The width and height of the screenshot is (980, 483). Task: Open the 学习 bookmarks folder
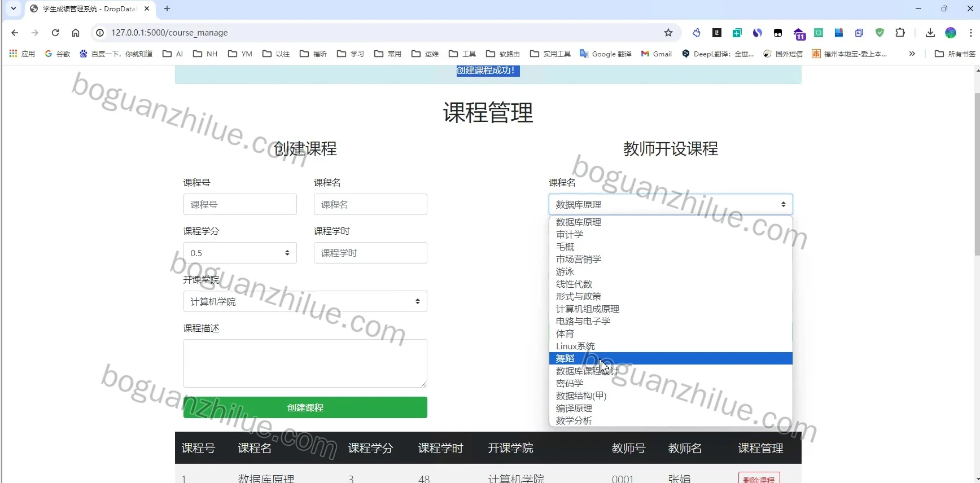point(351,54)
